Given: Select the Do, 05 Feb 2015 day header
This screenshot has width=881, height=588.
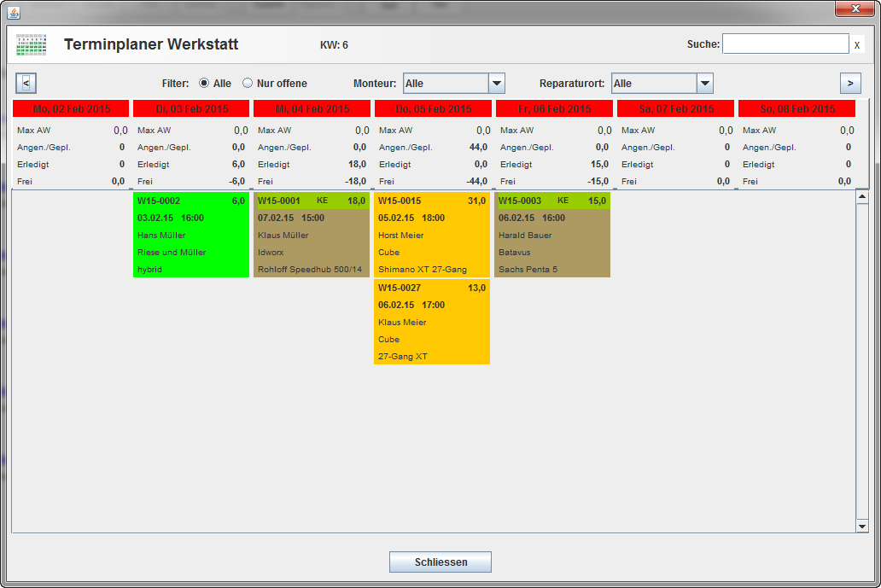Looking at the screenshot, I should 433,109.
